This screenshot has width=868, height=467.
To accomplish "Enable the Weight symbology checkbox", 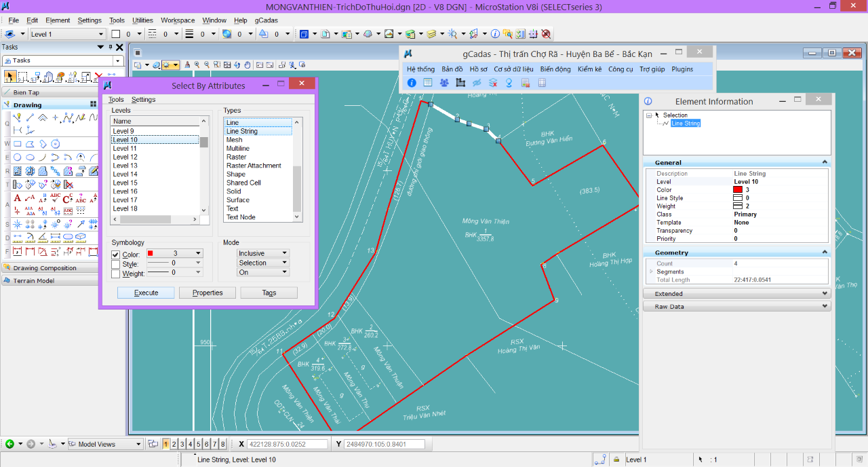I will [116, 274].
